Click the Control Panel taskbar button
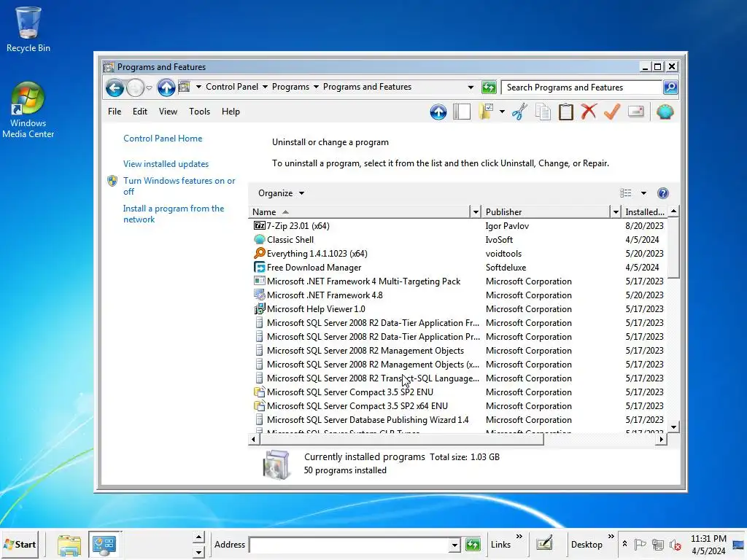Screen dimensions: 747x560 click(104, 545)
